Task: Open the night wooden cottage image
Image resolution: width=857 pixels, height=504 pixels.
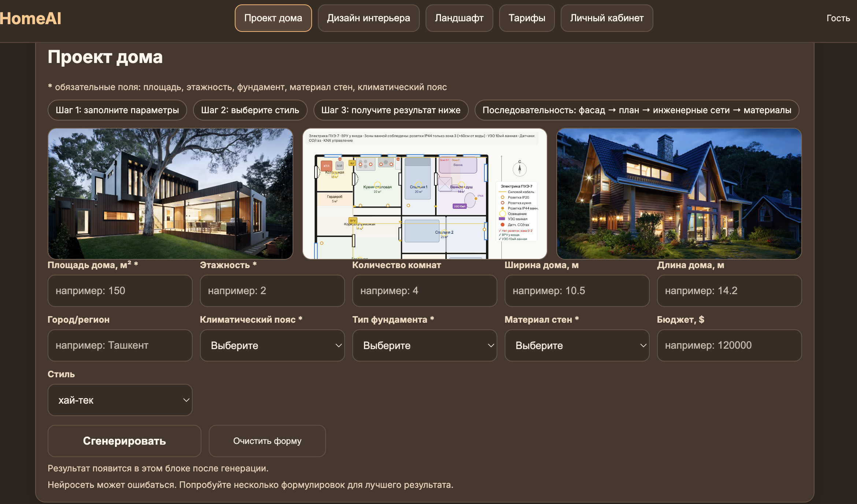Action: click(x=679, y=193)
